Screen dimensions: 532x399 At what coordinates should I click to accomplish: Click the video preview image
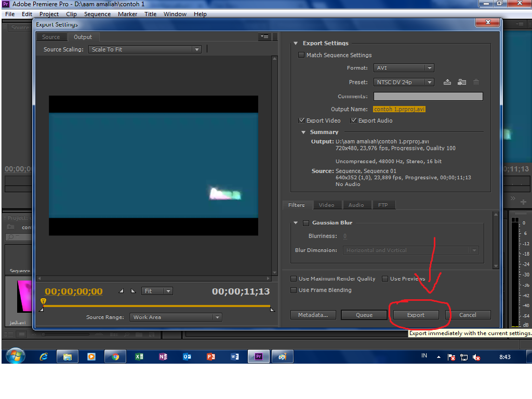[153, 165]
